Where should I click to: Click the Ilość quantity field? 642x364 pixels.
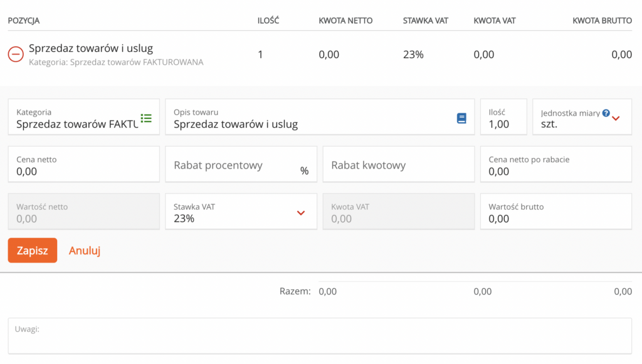503,124
